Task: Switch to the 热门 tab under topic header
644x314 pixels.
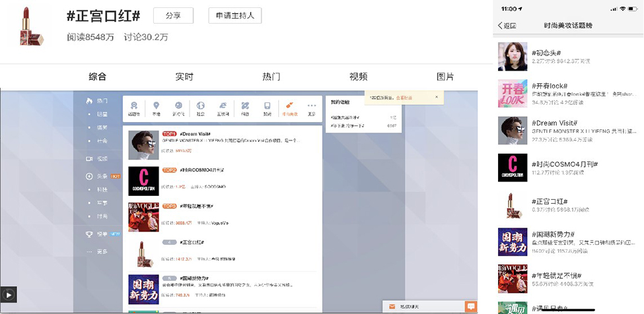Action: [x=271, y=77]
